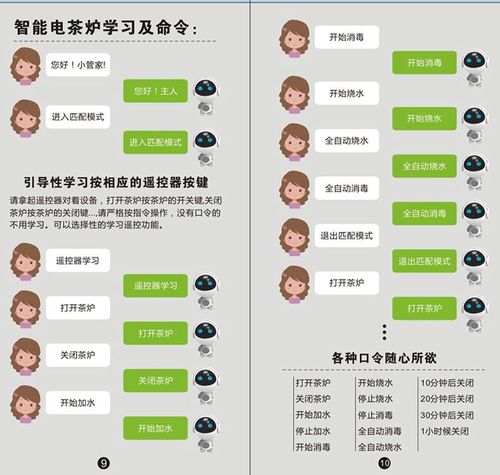Select '全自动消毒' in the command list
Screen dimensions: 500x475
[380, 431]
